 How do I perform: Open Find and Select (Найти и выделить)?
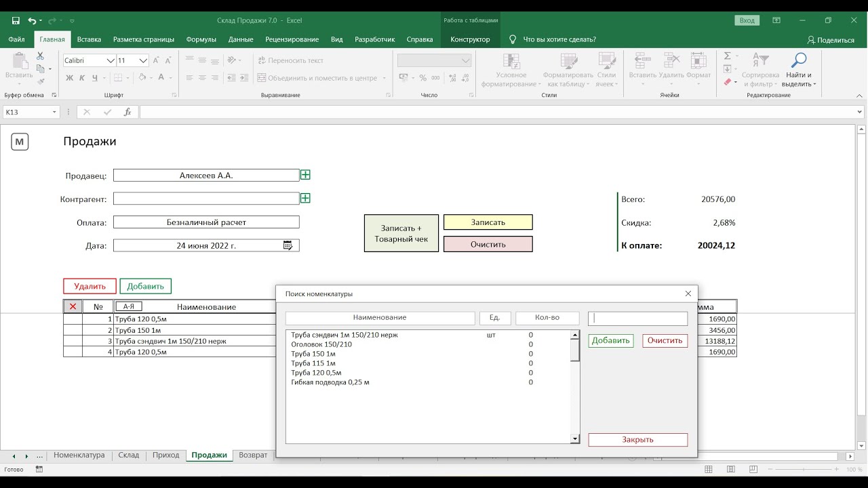point(800,70)
